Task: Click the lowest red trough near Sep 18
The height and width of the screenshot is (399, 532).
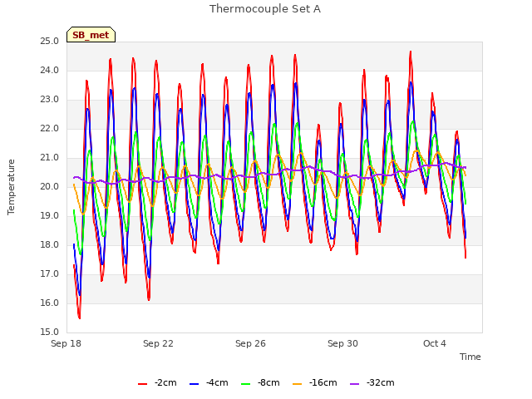Action: 80,318
